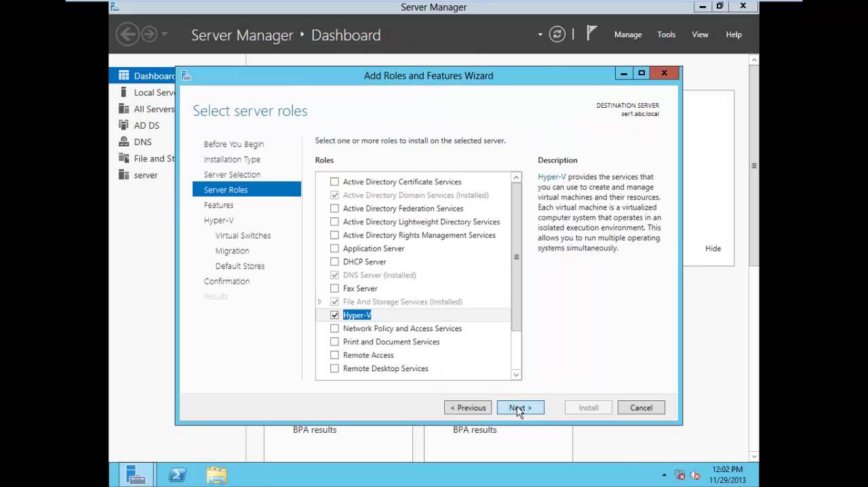Open Server Manager from the taskbar
Image resolution: width=868 pixels, height=487 pixels.
[x=136, y=475]
